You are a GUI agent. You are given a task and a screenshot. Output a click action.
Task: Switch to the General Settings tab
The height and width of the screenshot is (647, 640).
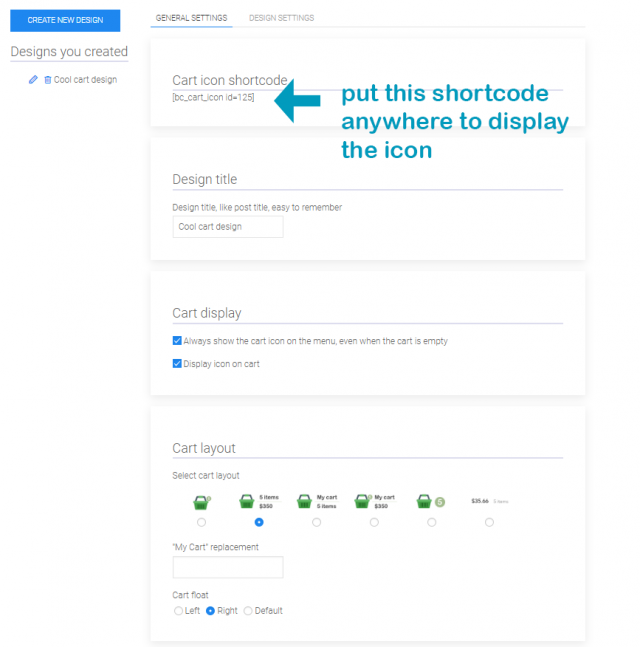191,18
